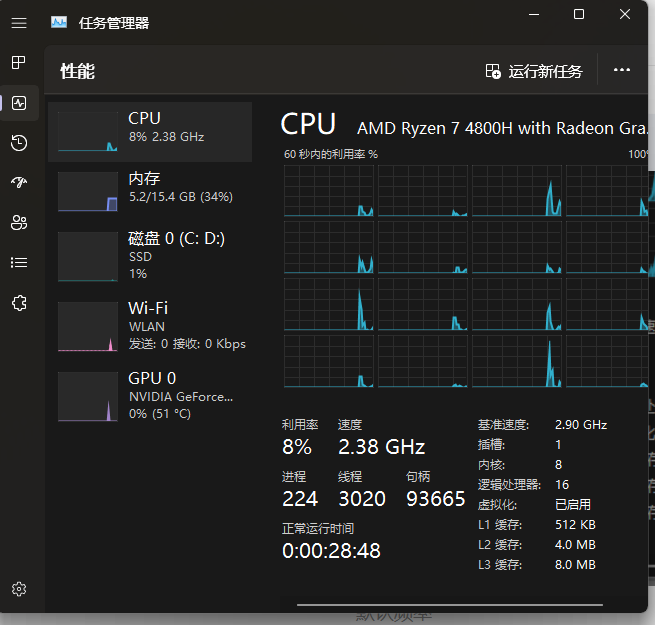
Task: Click the 逻辑处理器 label
Action: tap(509, 485)
